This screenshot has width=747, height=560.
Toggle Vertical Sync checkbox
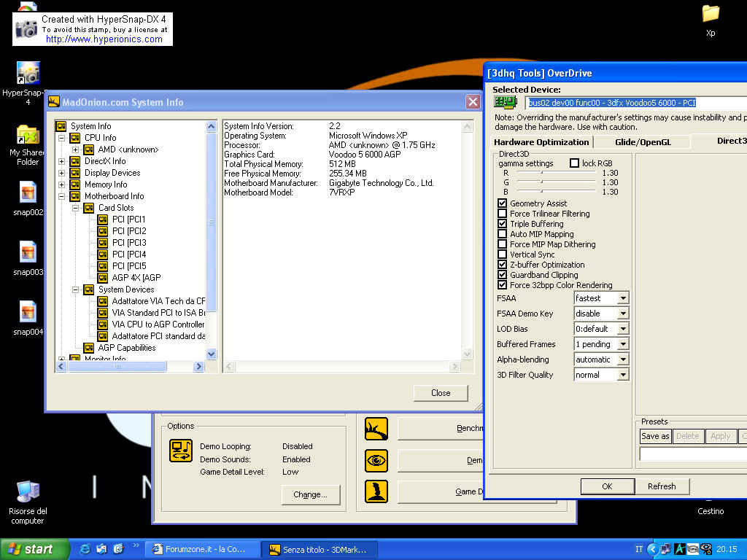tap(502, 254)
